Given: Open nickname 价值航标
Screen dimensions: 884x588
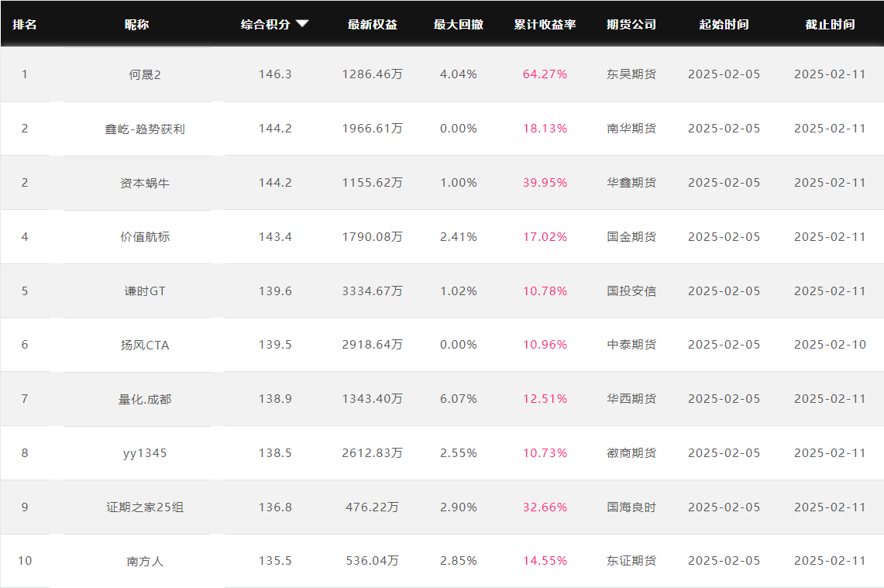Looking at the screenshot, I should (x=145, y=237).
